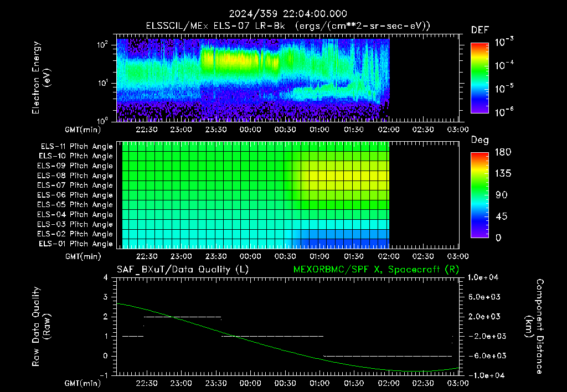567x392 pixels.
Task: Click the DEF color bar in spectrogram panel
Action: pos(480,78)
